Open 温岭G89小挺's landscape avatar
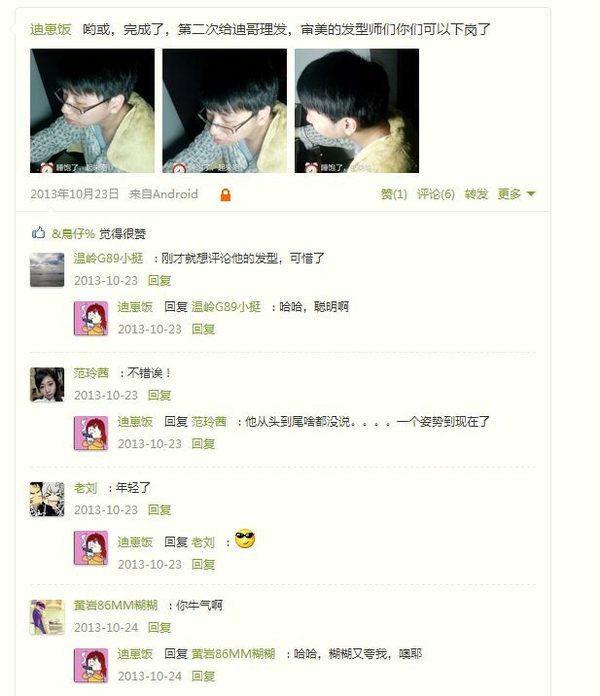 [47, 270]
